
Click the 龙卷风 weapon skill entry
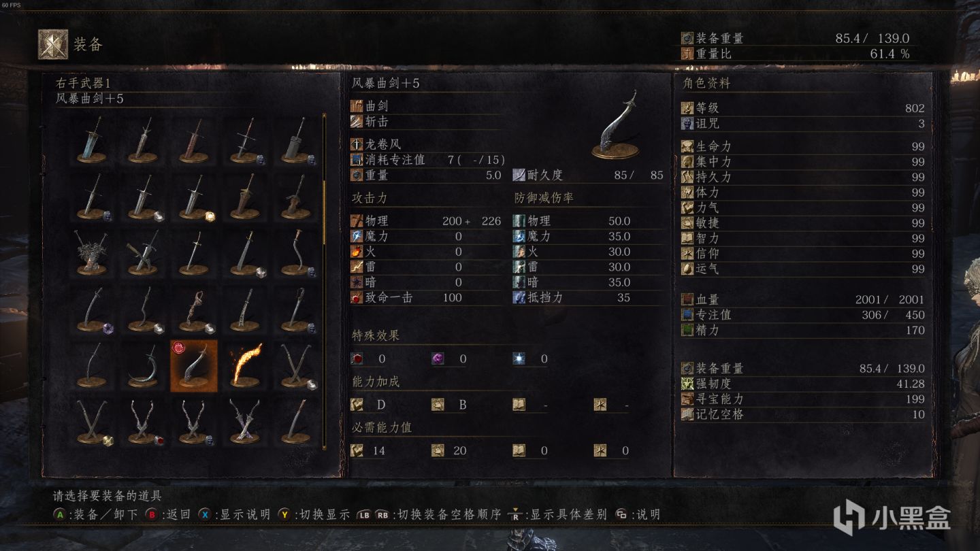pyautogui.click(x=385, y=144)
